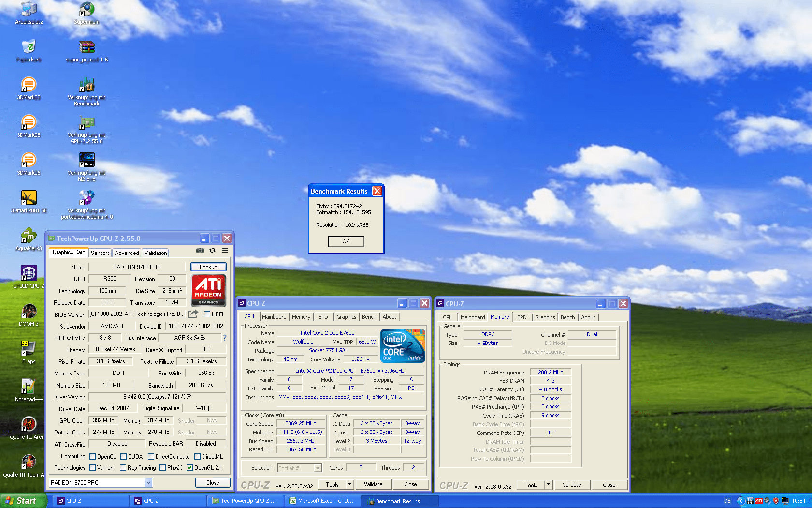
Task: Click Tools button in CPU tab window
Action: [333, 484]
